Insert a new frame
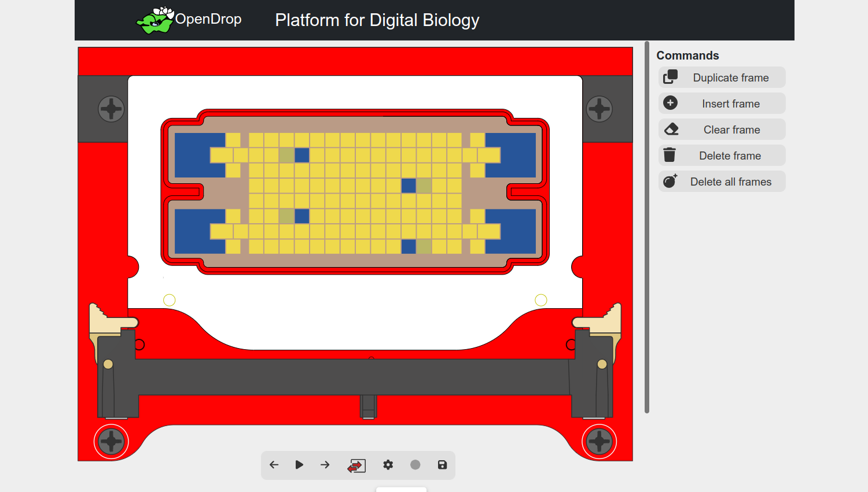 (722, 103)
